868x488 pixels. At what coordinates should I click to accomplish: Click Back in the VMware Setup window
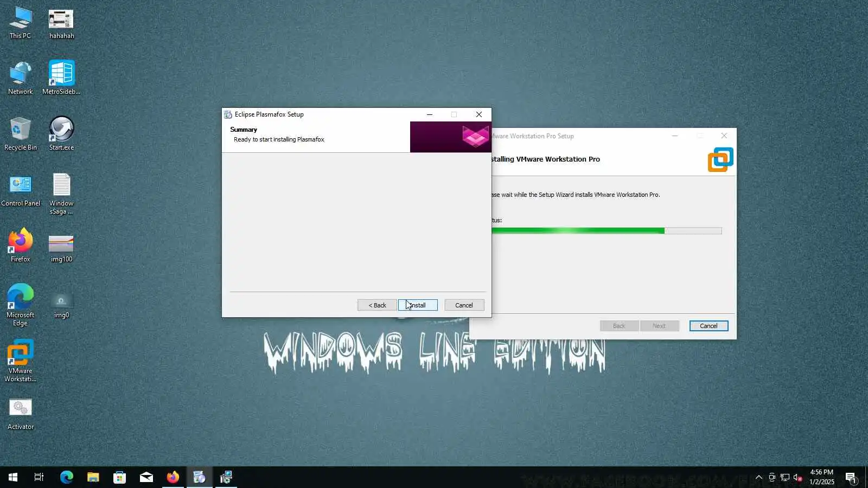(x=619, y=326)
